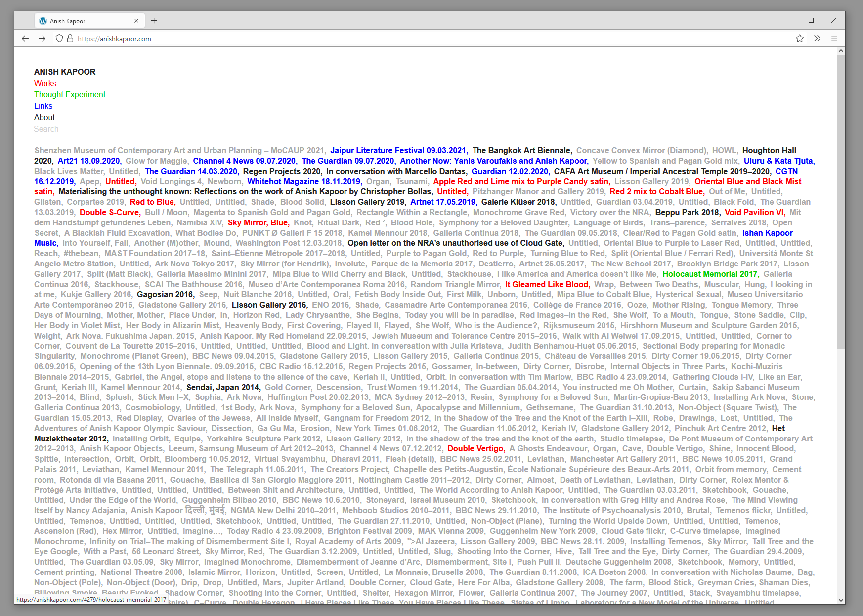Open Red 2 mix to Cobalt Blue link

click(x=656, y=191)
